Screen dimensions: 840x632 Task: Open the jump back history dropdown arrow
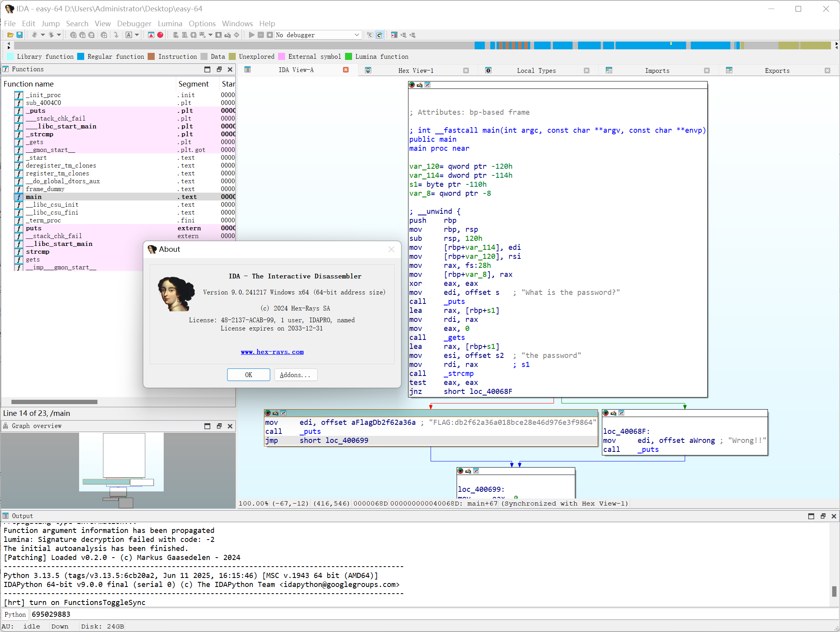coord(43,35)
